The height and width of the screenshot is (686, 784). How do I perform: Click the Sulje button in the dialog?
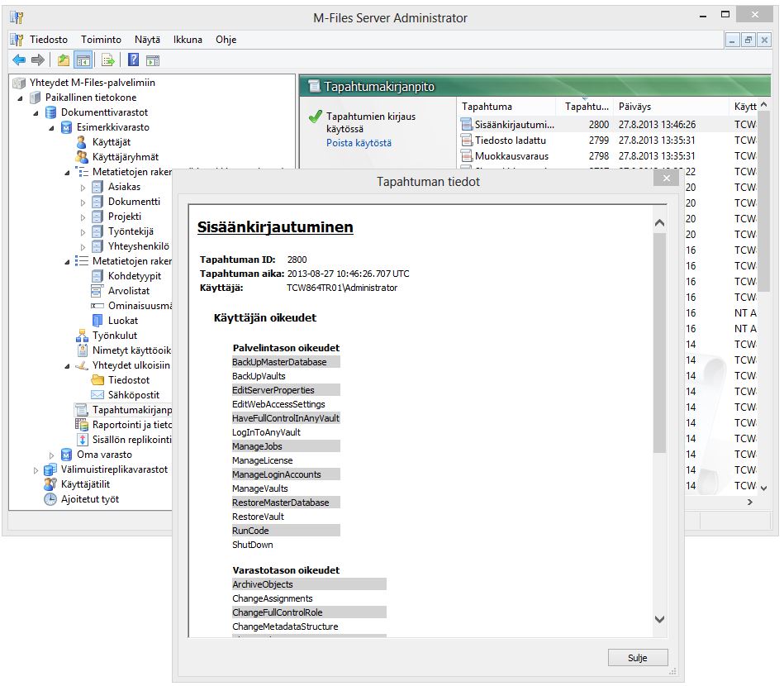coord(638,657)
